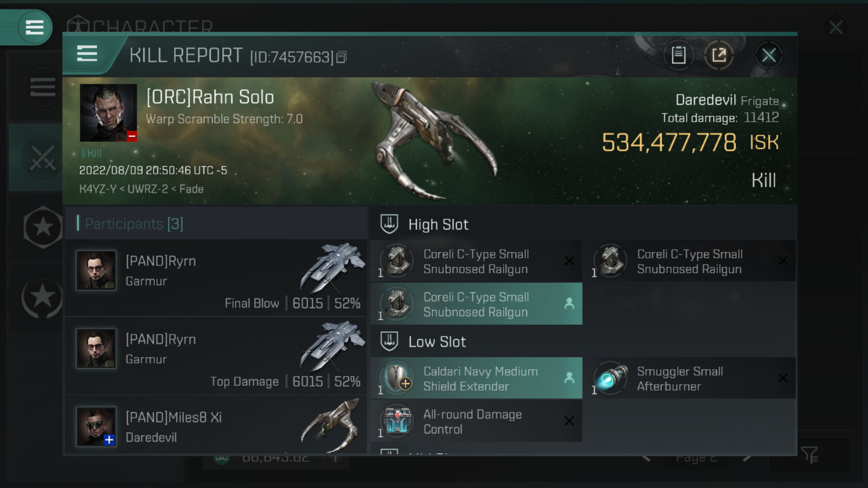Open the main menu button

point(34,27)
